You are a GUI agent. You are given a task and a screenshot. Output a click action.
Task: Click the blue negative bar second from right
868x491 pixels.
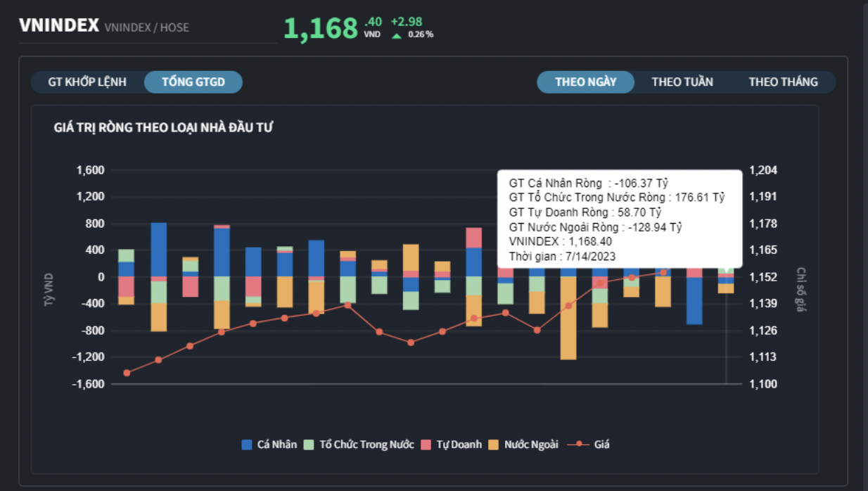[694, 300]
